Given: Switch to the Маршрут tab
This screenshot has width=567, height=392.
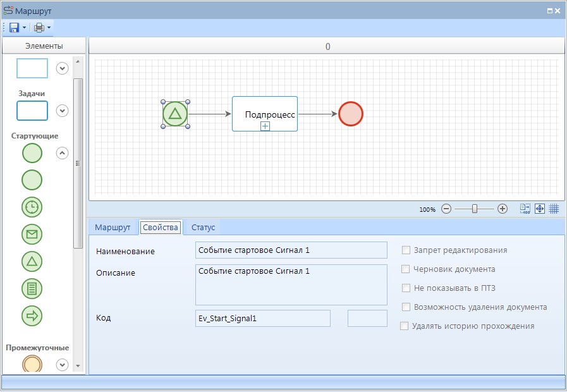Looking at the screenshot, I should 113,228.
